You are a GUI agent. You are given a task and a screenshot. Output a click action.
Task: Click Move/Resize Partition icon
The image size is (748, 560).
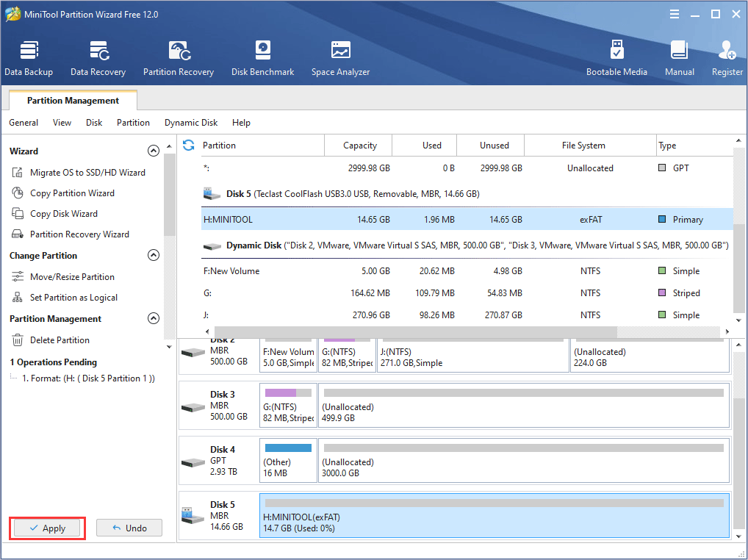[x=18, y=276]
